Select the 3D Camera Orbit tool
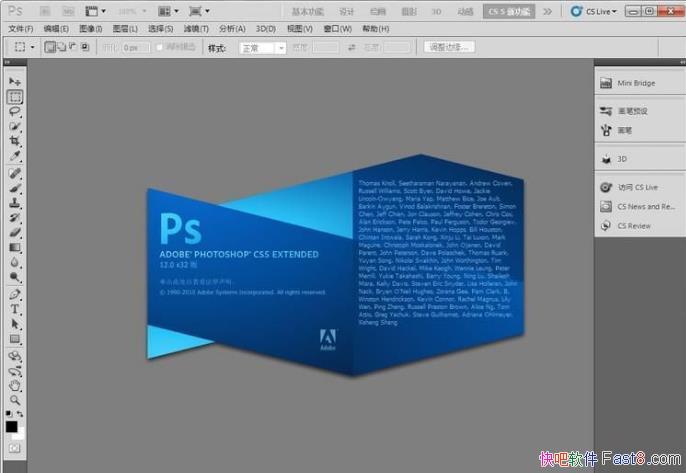The width and height of the screenshot is (686, 473). pyautogui.click(x=14, y=371)
